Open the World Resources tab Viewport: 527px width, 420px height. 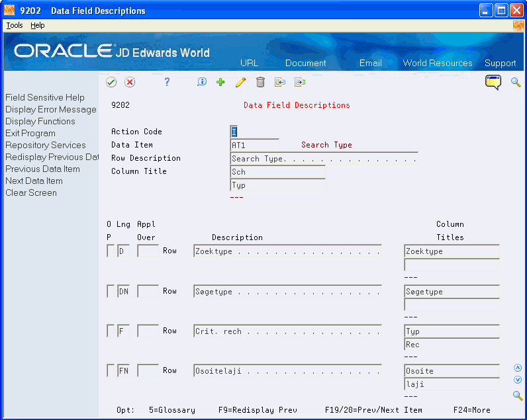[x=438, y=63]
